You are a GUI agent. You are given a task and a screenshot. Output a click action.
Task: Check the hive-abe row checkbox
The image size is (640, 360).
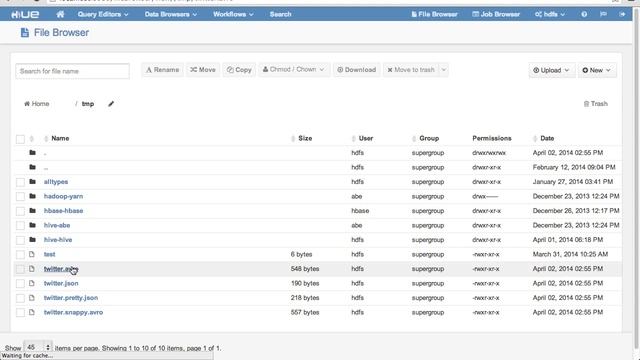point(20,225)
